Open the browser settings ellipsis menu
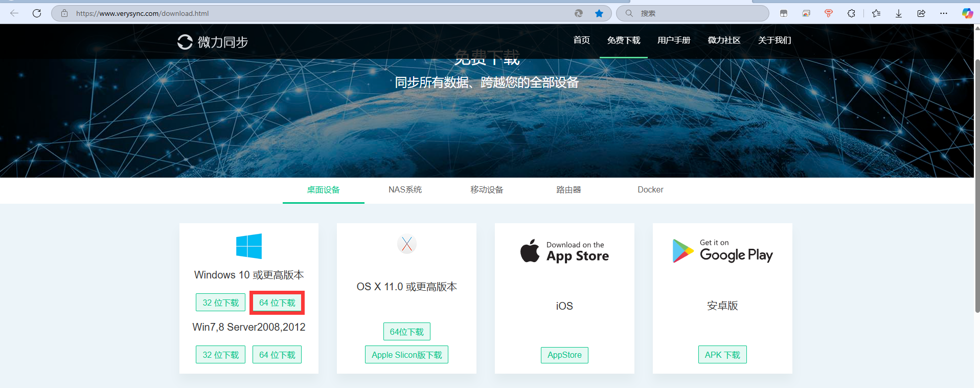 (x=944, y=13)
